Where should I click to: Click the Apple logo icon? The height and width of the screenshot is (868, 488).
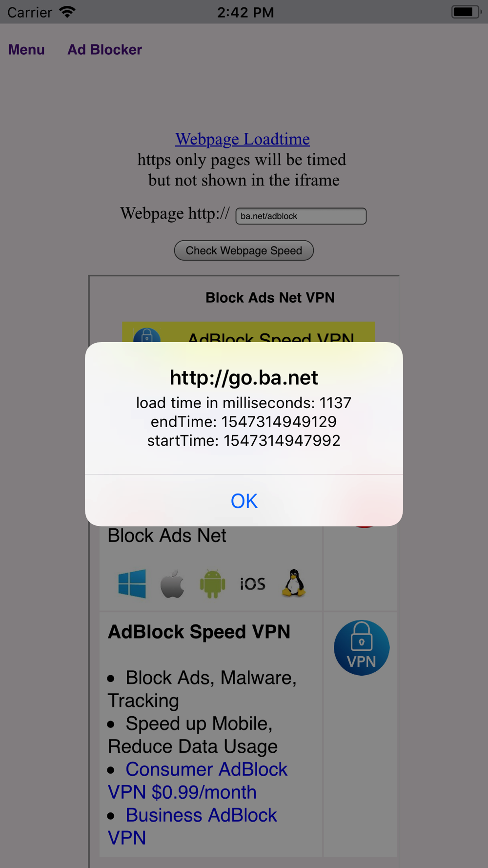click(x=172, y=583)
